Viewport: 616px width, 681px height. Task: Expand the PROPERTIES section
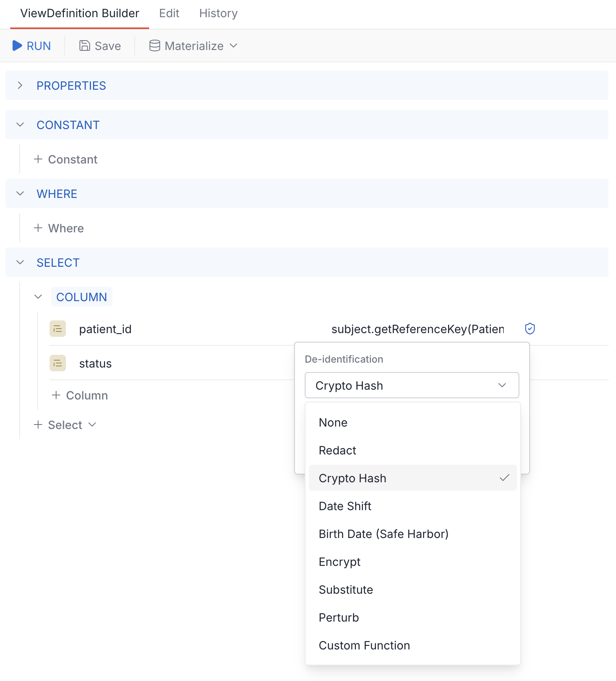click(x=20, y=85)
